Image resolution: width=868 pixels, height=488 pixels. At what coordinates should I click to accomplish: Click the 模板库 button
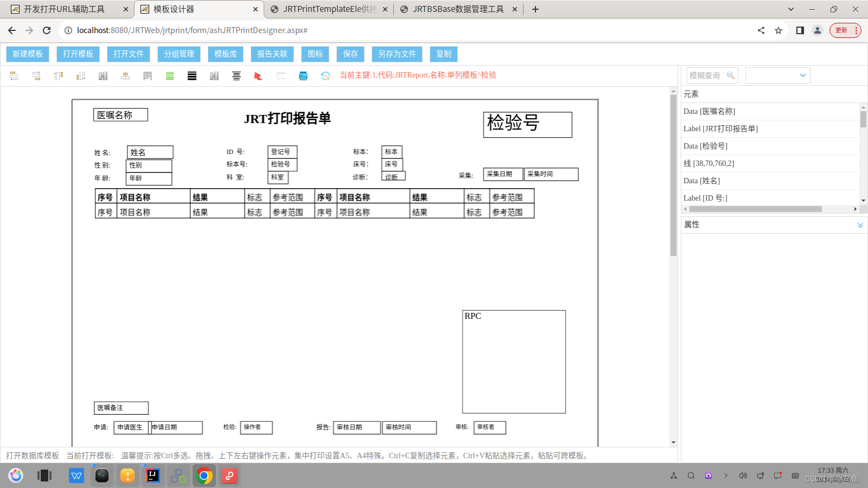[226, 54]
